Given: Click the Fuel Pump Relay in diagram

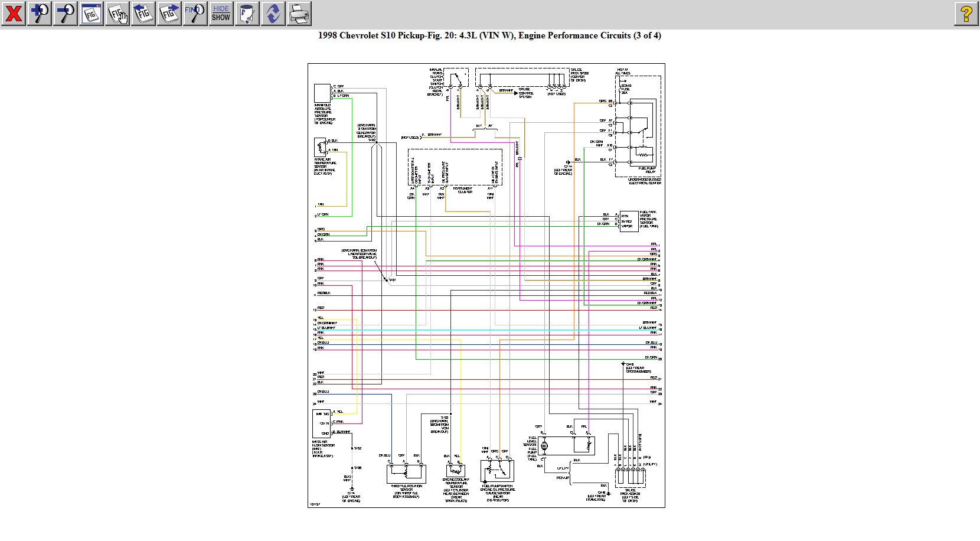Looking at the screenshot, I should pos(642,131).
